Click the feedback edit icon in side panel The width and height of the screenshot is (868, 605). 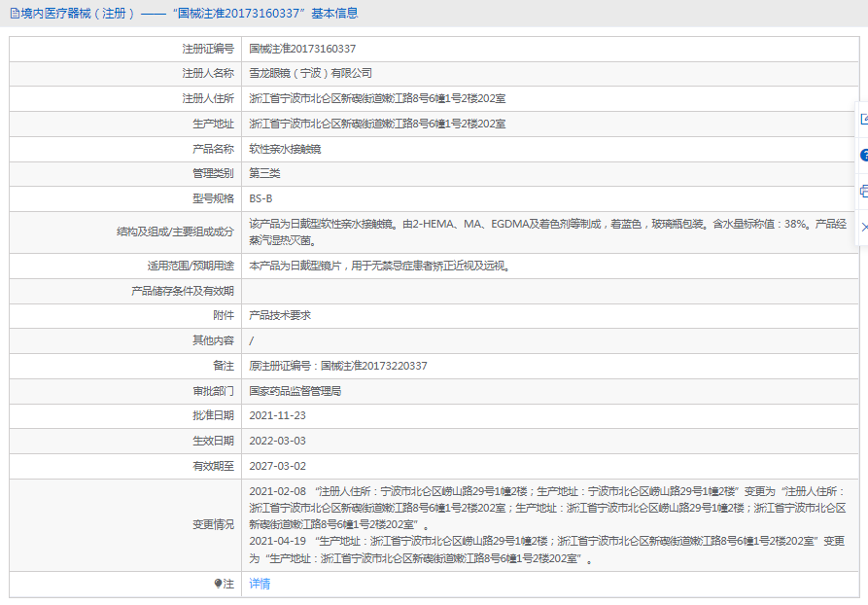click(863, 119)
